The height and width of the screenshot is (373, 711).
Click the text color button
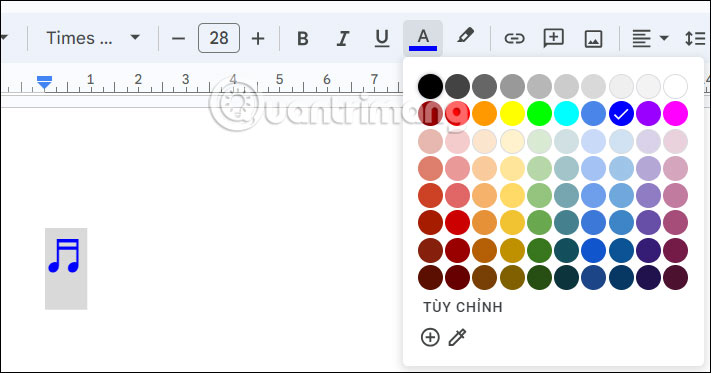click(x=423, y=39)
